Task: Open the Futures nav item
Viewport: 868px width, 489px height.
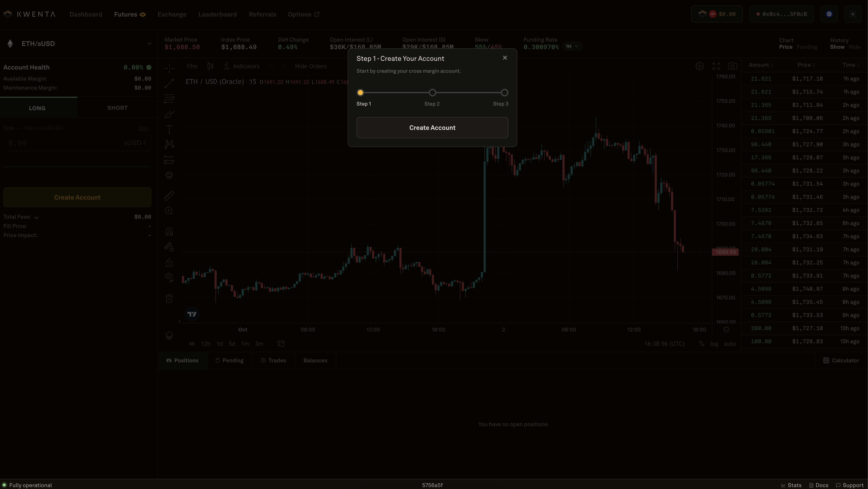Action: click(130, 14)
